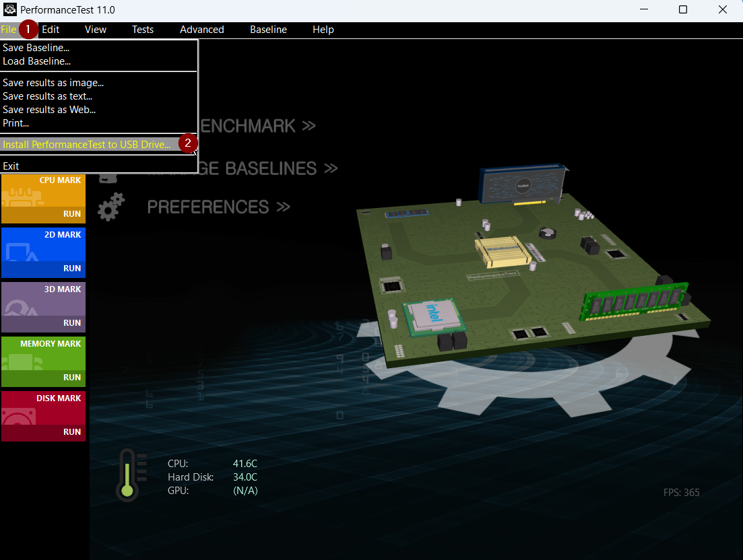The width and height of the screenshot is (743, 560).
Task: Click the FPS: 365 counter
Action: [x=682, y=493]
